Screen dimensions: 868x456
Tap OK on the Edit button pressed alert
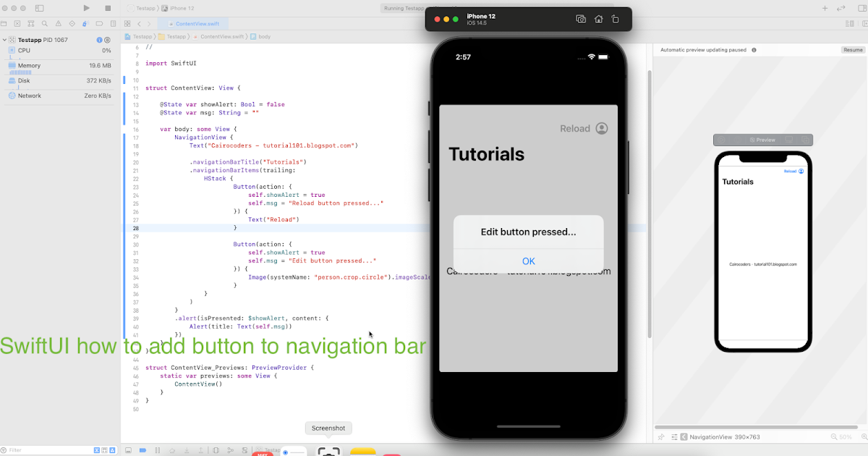(528, 261)
